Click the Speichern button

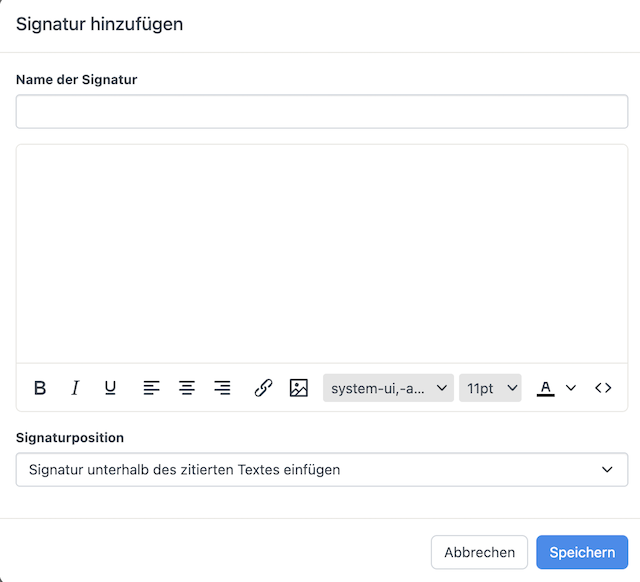(x=582, y=552)
